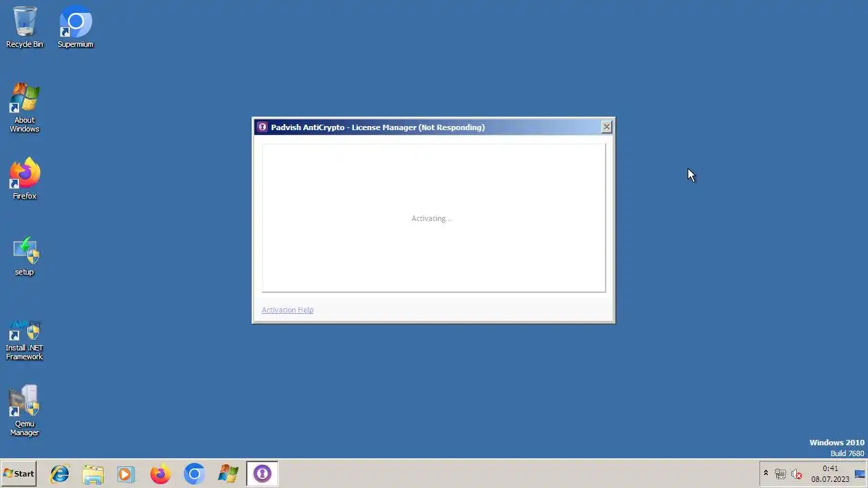Click the License Manager title bar text
The width and height of the screenshot is (868, 488).
(x=378, y=127)
